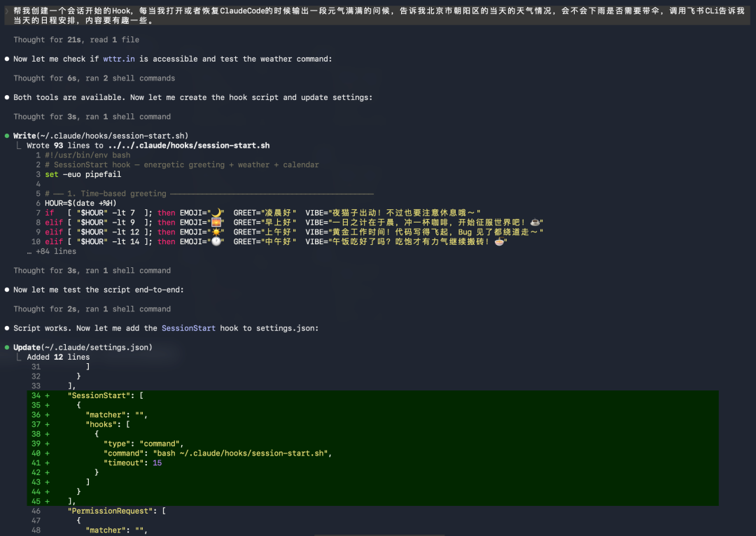Image resolution: width=756 pixels, height=536 pixels.
Task: Click the green bullet beside Write session-start.sh
Action: tap(7, 136)
